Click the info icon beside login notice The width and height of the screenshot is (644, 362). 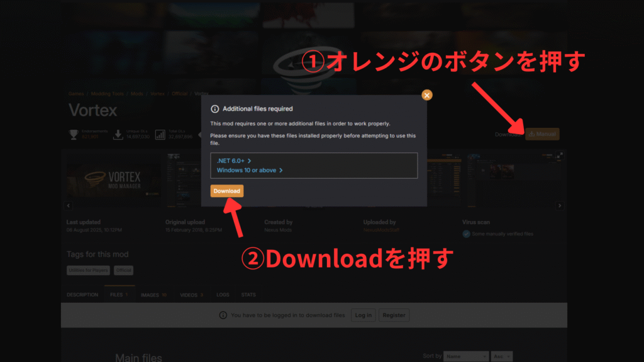click(223, 315)
